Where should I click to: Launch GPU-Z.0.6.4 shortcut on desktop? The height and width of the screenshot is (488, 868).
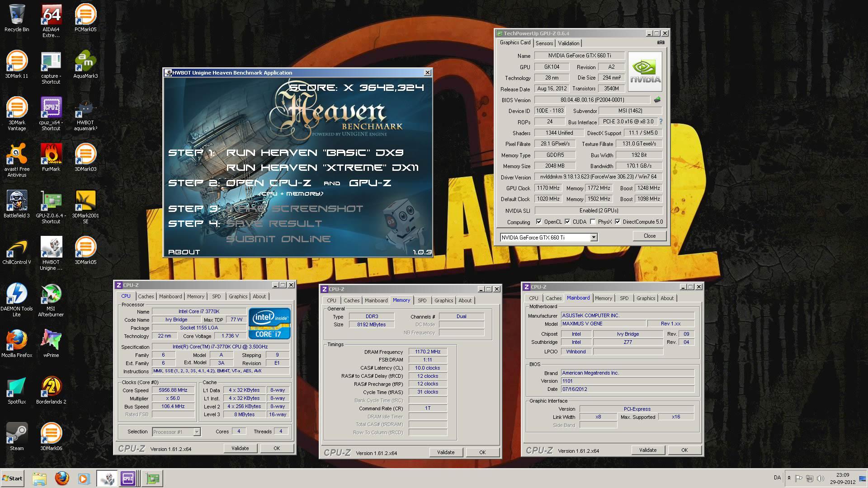(51, 207)
